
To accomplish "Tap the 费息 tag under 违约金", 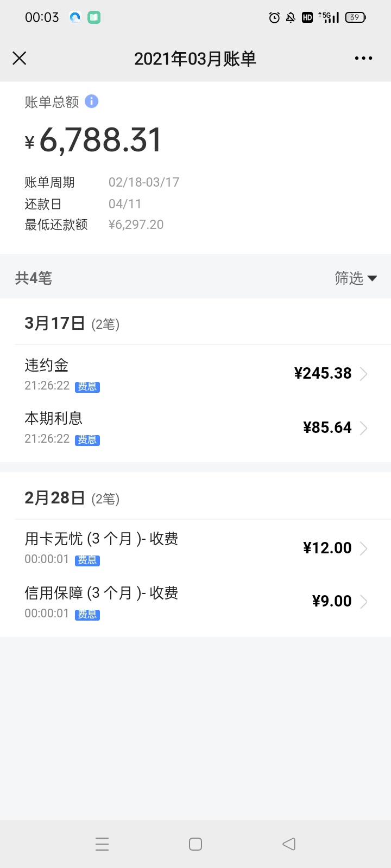I will 87,387.
